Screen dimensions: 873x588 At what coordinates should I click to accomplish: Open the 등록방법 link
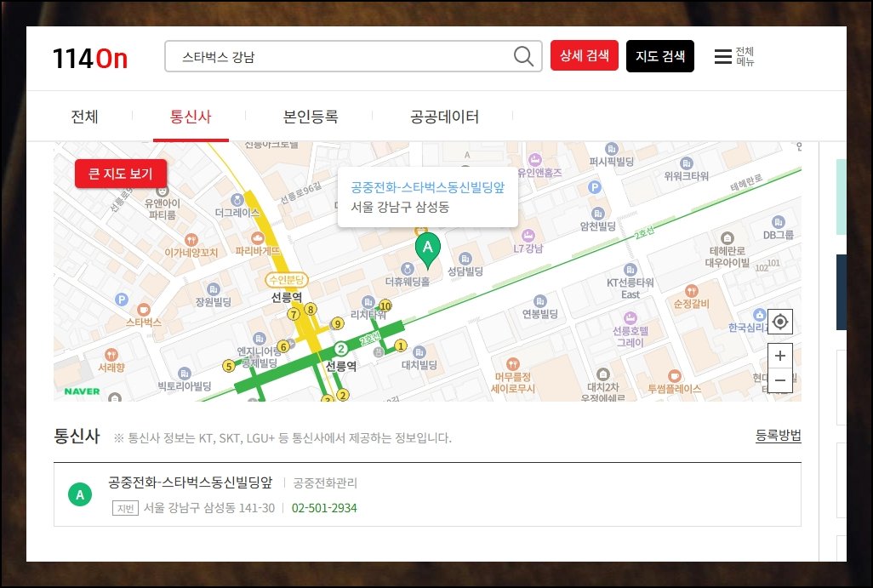point(779,436)
